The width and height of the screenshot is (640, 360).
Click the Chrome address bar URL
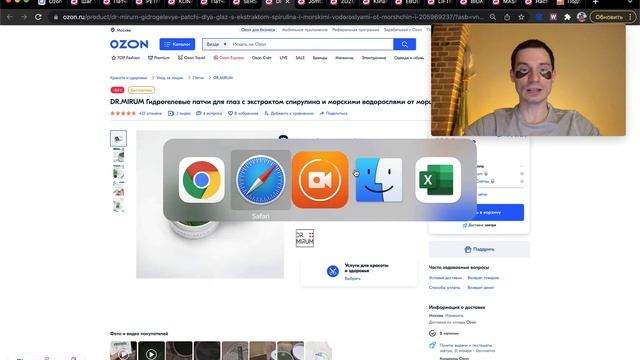coord(273,17)
